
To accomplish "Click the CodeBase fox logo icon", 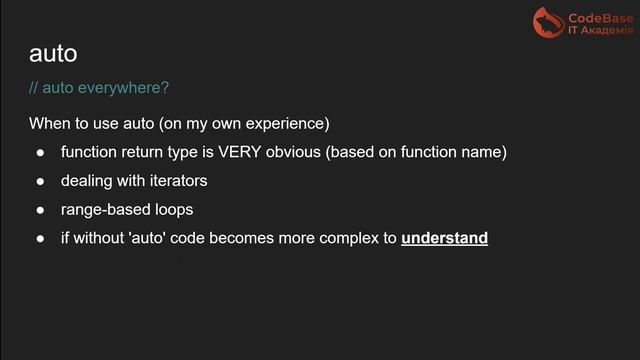I will (549, 22).
